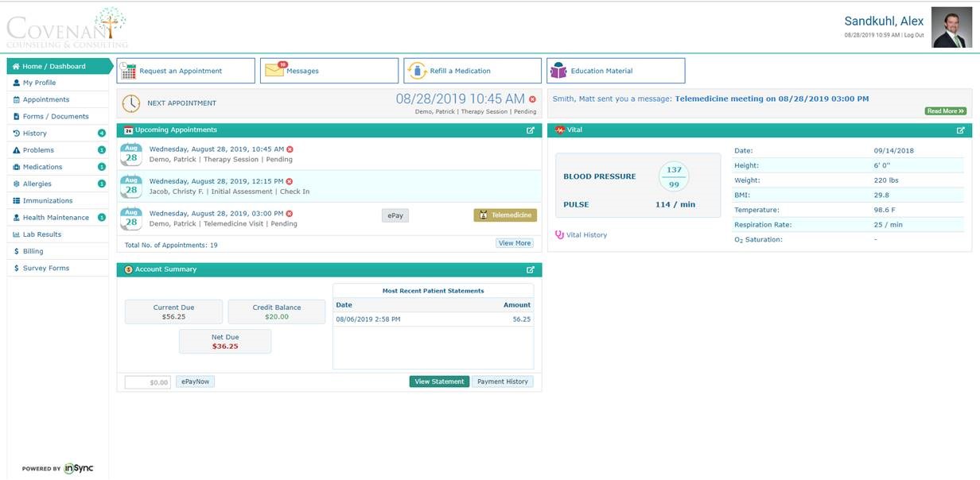
Task: Select Billing from the left menu
Action: (x=33, y=251)
